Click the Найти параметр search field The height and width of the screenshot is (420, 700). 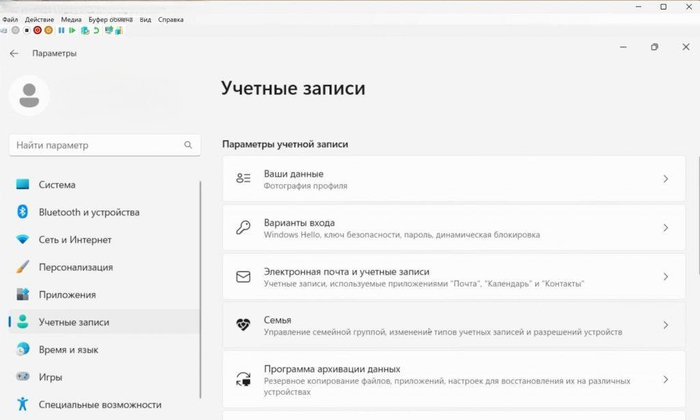tap(95, 145)
